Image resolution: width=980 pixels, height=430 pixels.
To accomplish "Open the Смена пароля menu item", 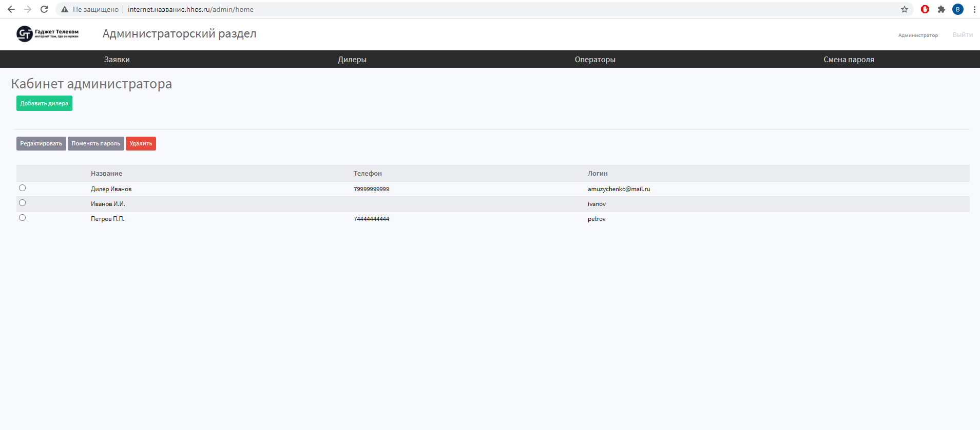I will tap(849, 60).
